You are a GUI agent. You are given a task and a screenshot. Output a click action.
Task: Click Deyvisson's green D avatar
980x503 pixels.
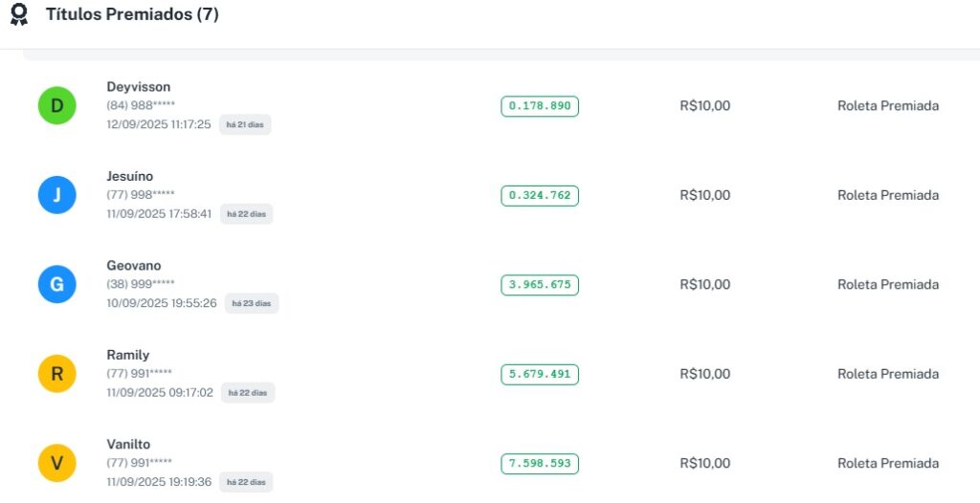[56, 105]
